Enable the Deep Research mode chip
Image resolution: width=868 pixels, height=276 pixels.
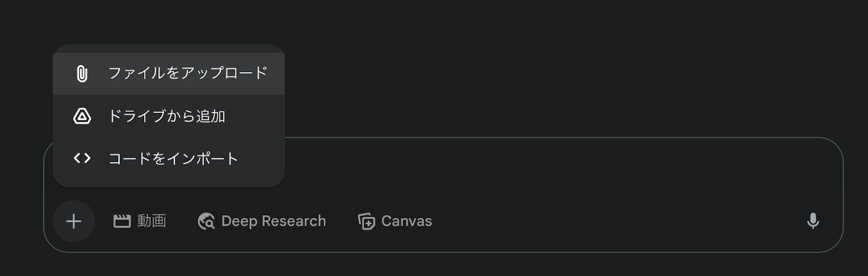click(262, 221)
